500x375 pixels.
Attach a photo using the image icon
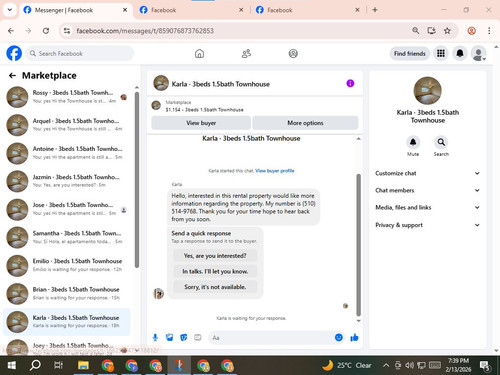click(x=170, y=338)
